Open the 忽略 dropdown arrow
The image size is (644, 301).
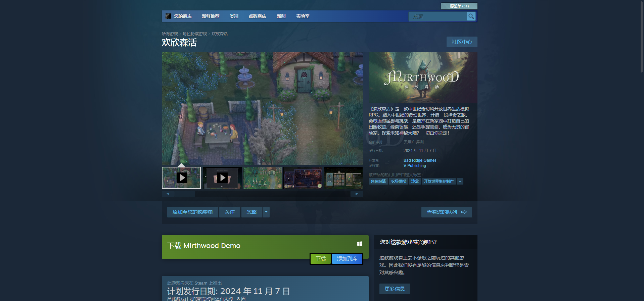pyautogui.click(x=266, y=212)
